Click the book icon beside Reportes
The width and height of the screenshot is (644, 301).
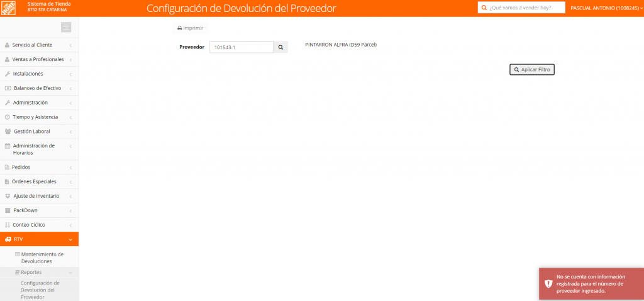(x=17, y=272)
